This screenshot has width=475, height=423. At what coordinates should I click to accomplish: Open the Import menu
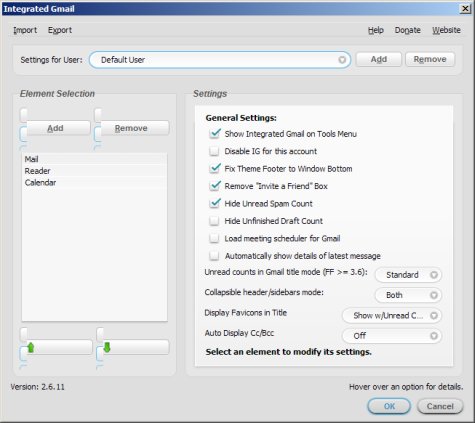(25, 30)
